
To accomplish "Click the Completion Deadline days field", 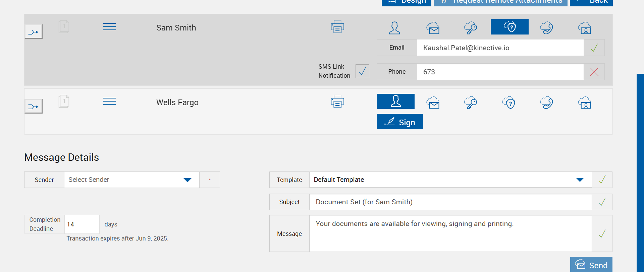I will coord(82,224).
